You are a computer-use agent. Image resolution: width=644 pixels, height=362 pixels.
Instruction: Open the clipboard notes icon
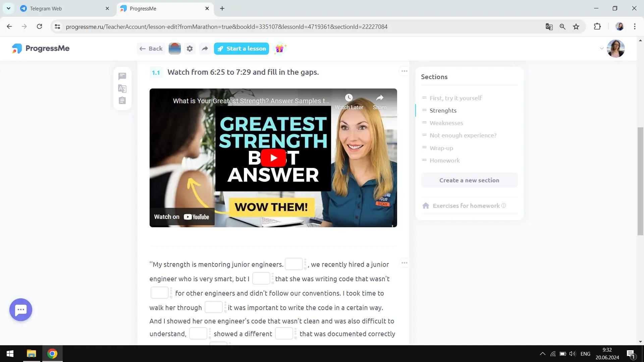click(122, 100)
